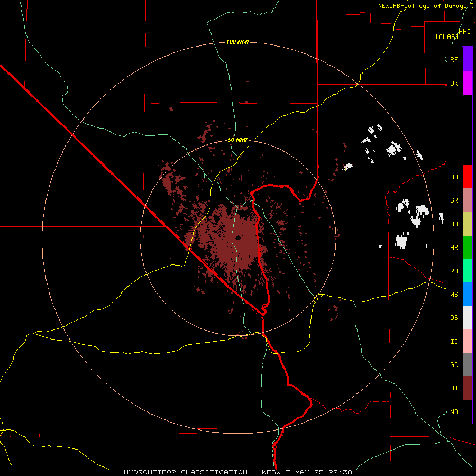Click the HA legend label
The image size is (476, 476).
pyautogui.click(x=454, y=177)
